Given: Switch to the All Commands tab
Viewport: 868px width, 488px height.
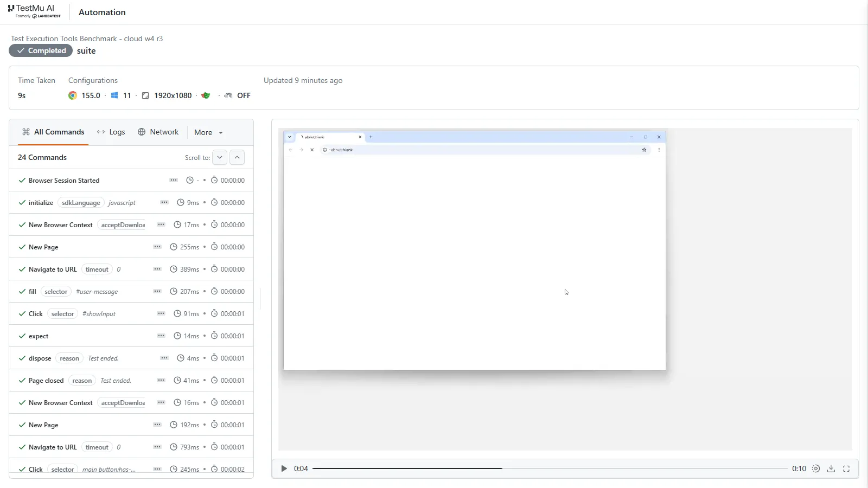Looking at the screenshot, I should tap(53, 132).
